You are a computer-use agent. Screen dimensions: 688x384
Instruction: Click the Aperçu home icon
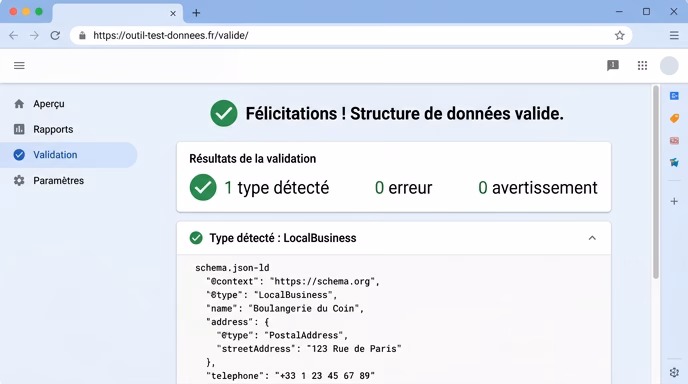pos(19,104)
